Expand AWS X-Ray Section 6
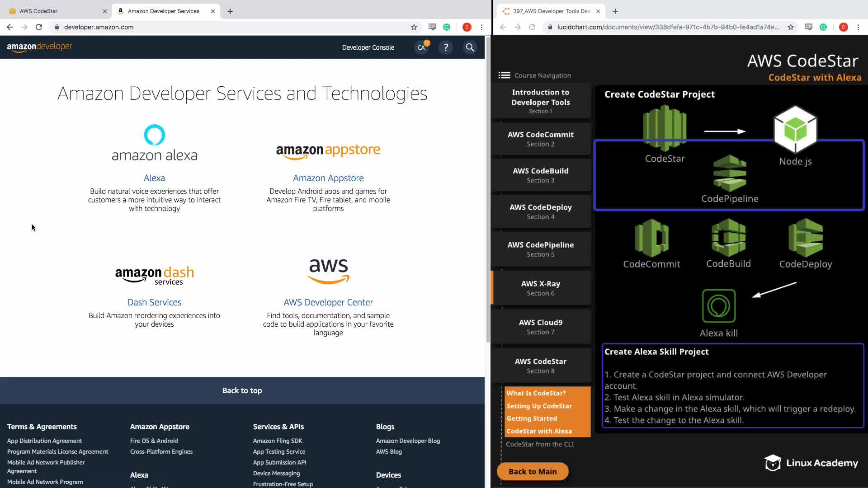Screen dimensions: 868x488 pos(541,288)
